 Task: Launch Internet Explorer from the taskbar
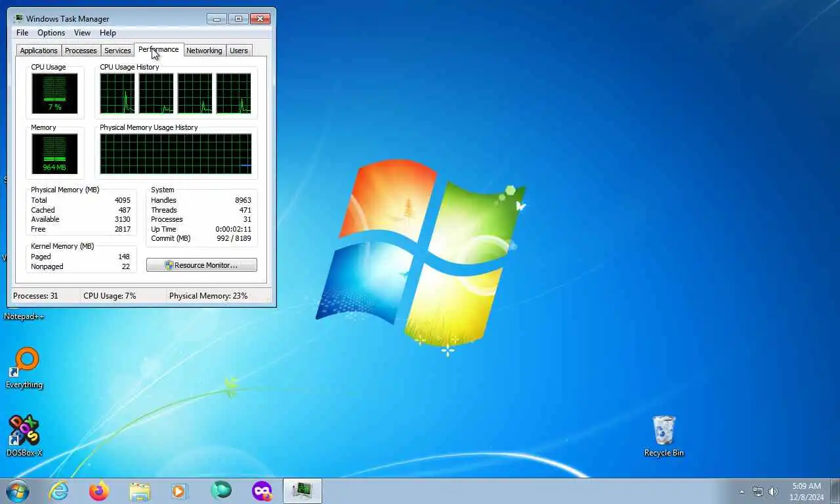point(59,491)
